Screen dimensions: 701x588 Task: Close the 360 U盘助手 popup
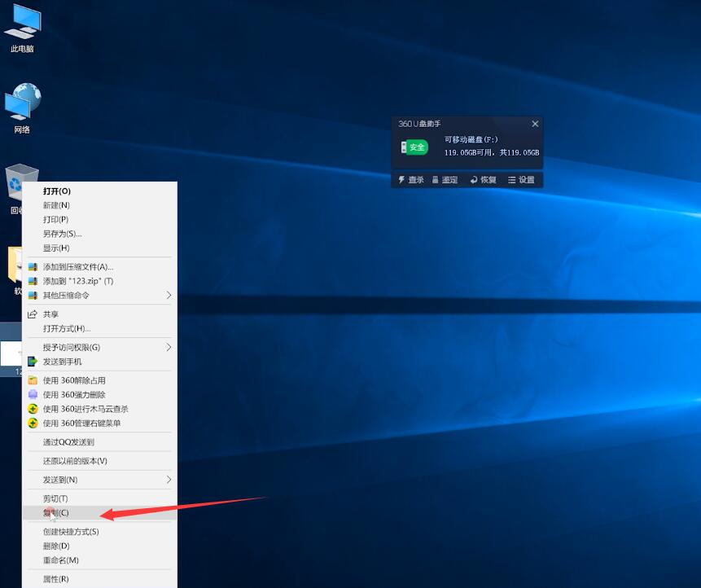pyautogui.click(x=535, y=124)
